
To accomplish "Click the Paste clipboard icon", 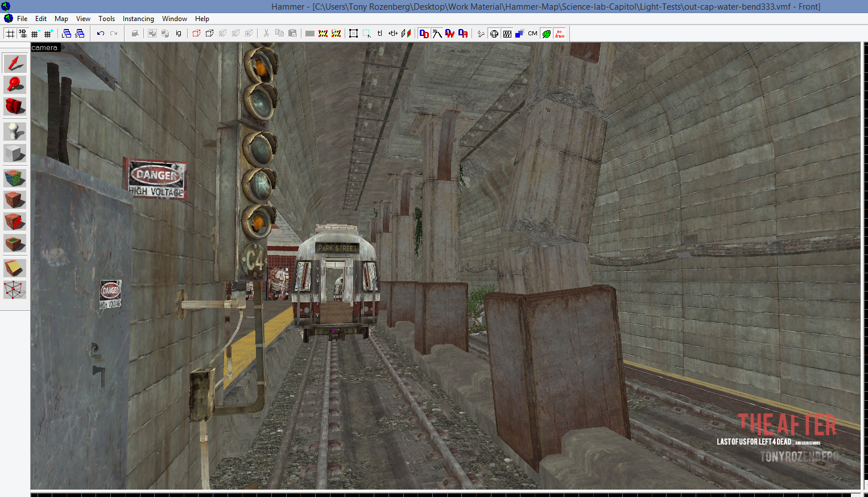I will (x=292, y=34).
